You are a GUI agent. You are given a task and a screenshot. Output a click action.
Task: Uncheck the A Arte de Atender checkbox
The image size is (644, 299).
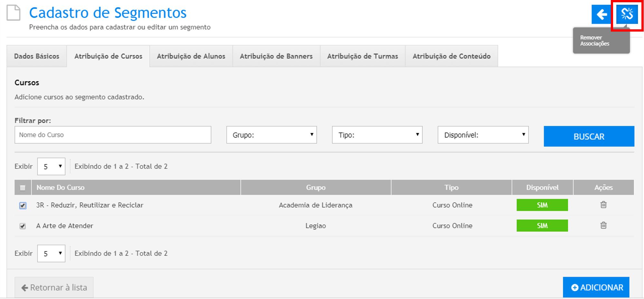23,226
